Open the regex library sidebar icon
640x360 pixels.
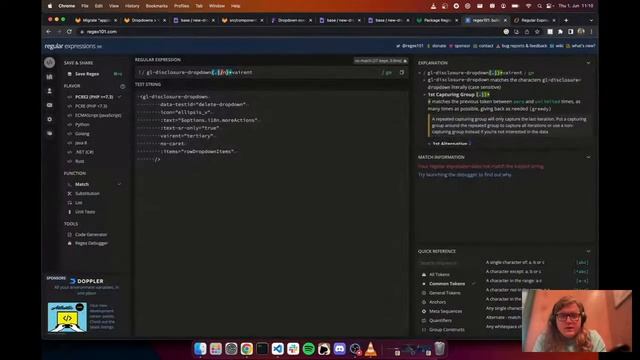49,77
